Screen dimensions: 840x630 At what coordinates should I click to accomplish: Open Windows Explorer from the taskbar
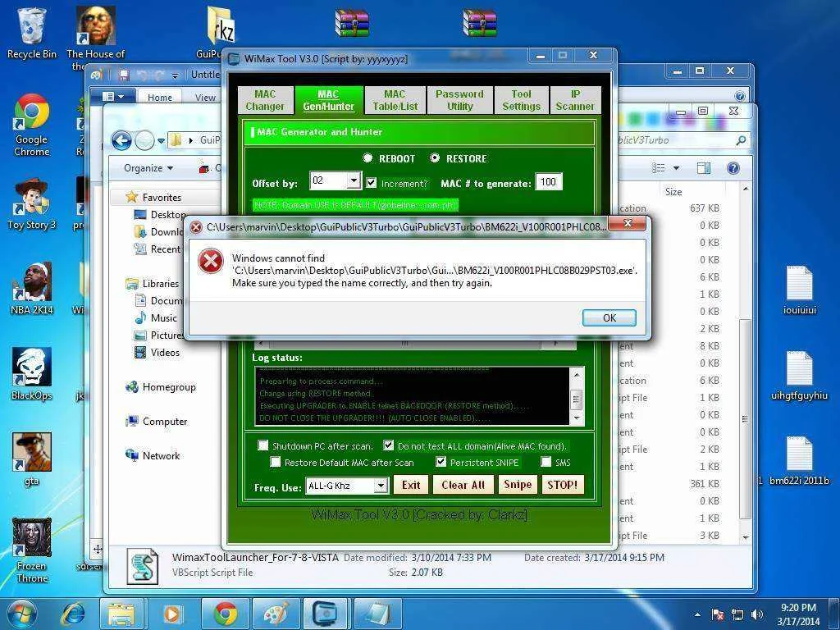point(121,614)
